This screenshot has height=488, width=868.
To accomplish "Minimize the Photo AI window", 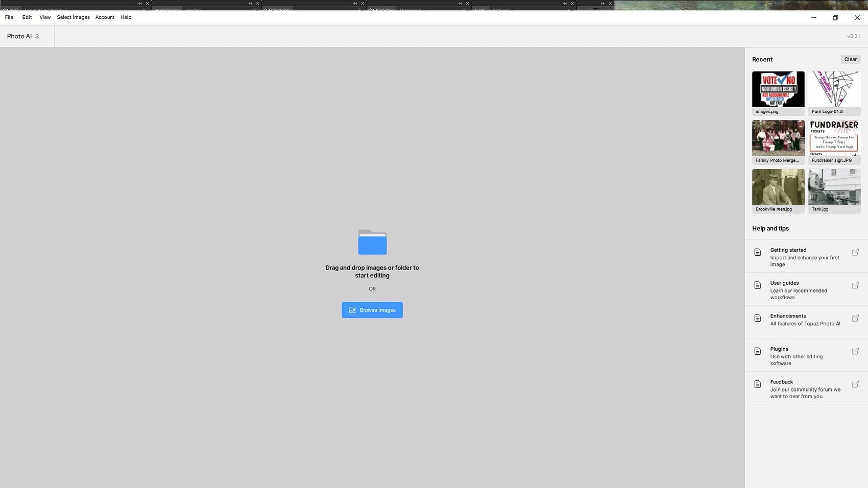I will [x=814, y=17].
